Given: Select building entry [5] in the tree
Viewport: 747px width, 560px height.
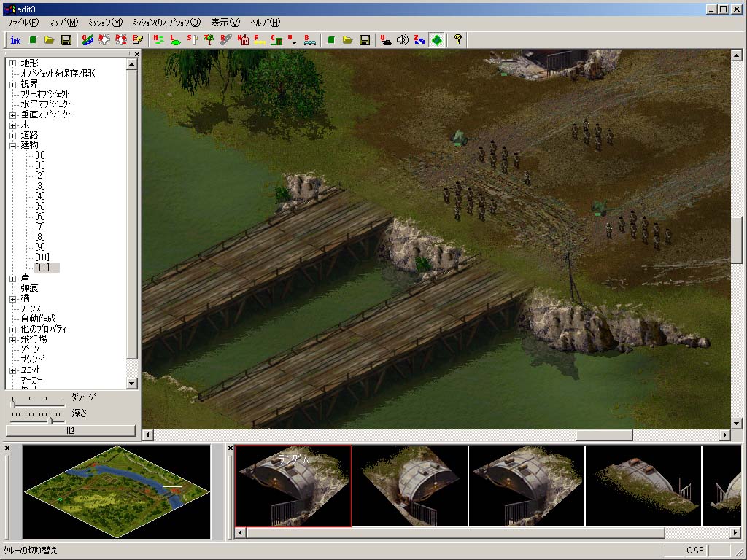Looking at the screenshot, I should click(39, 206).
